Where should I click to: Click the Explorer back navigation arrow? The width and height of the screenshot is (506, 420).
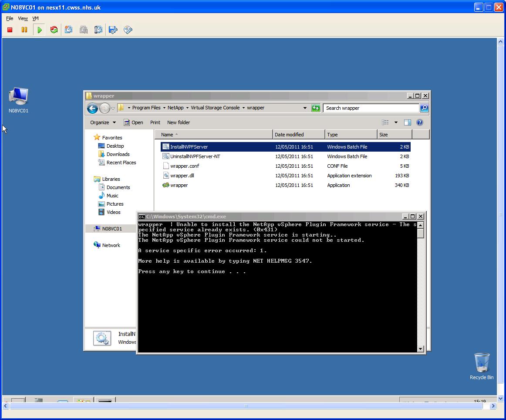pyautogui.click(x=92, y=108)
